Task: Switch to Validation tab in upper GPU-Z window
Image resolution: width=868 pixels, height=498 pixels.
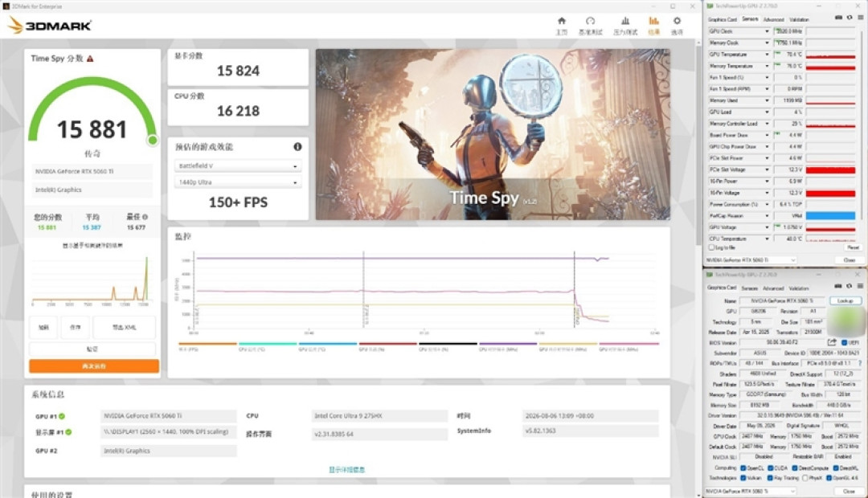Action: click(799, 19)
